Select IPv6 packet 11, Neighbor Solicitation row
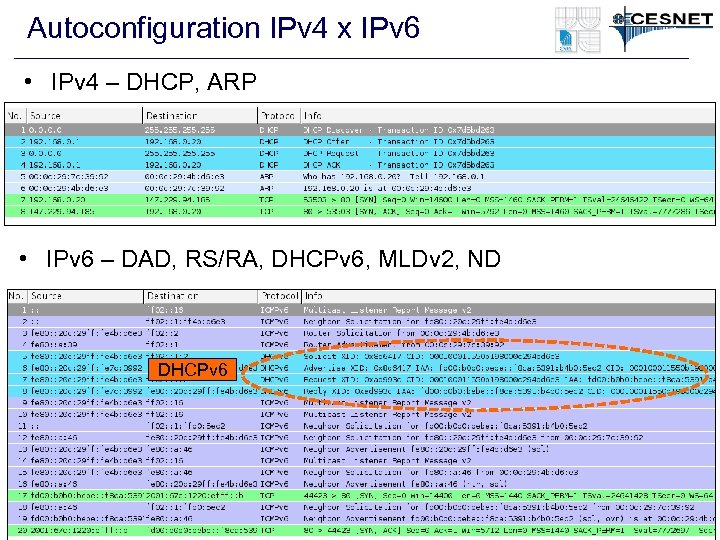The height and width of the screenshot is (540, 720). 361,426
